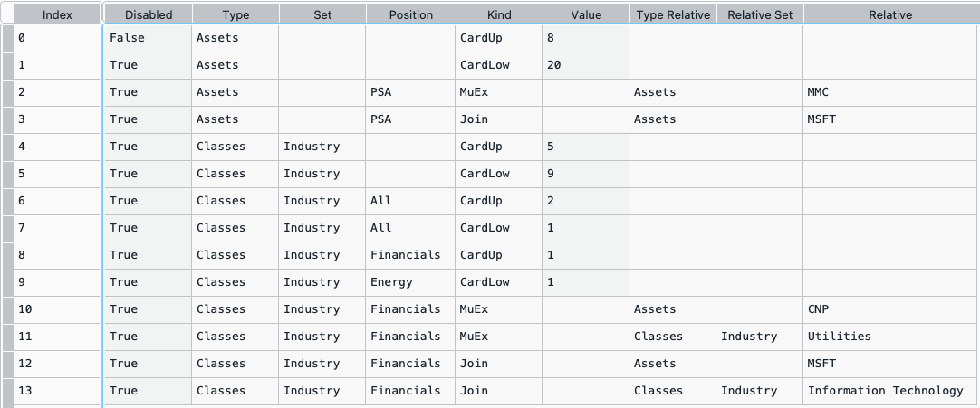Select the Disabled column header
Image resolution: width=980 pixels, height=408 pixels.
click(x=149, y=14)
